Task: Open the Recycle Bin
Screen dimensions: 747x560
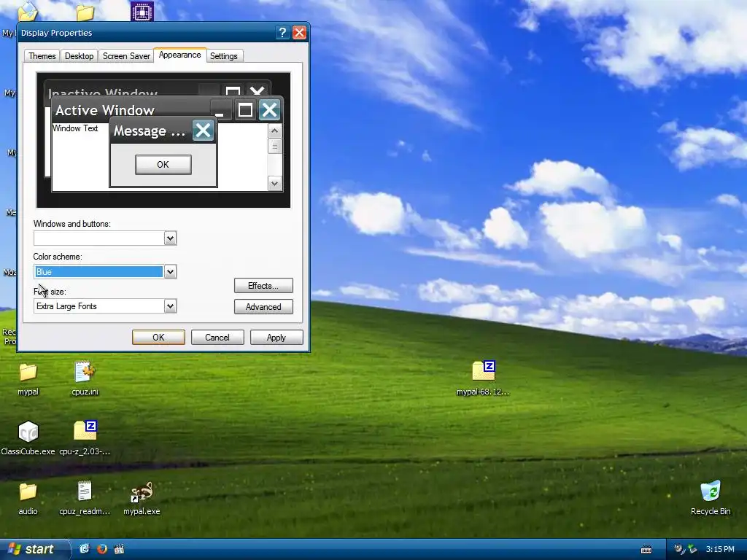Action: (x=711, y=491)
